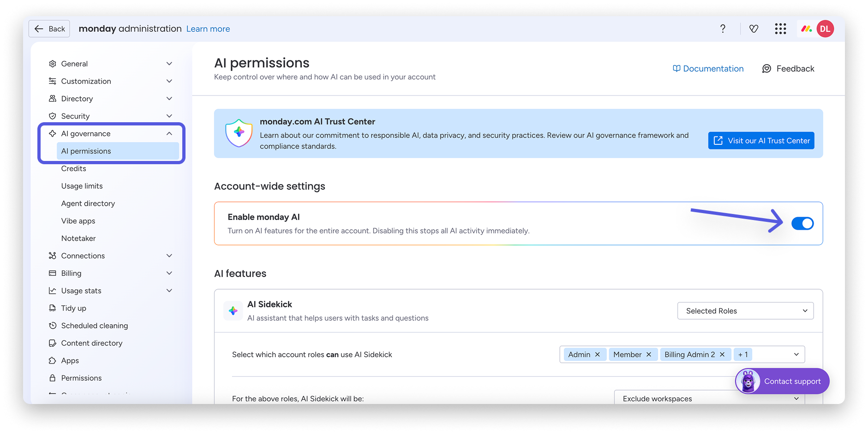
Task: Open the Credits sidebar item
Action: coord(74,169)
